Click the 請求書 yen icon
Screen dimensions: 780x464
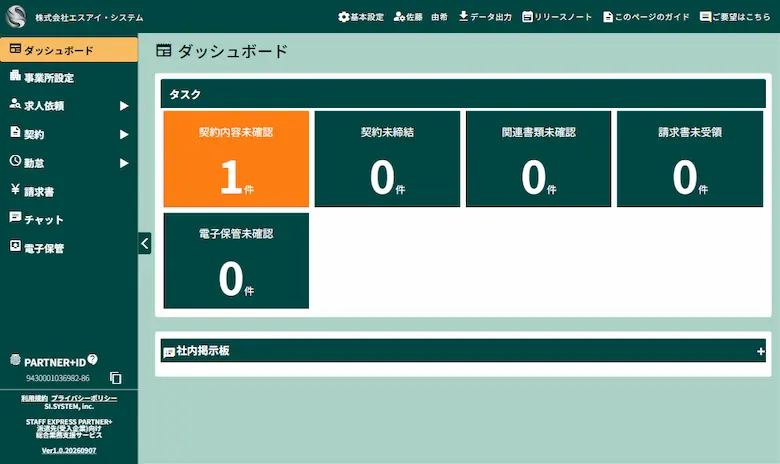pos(15,189)
